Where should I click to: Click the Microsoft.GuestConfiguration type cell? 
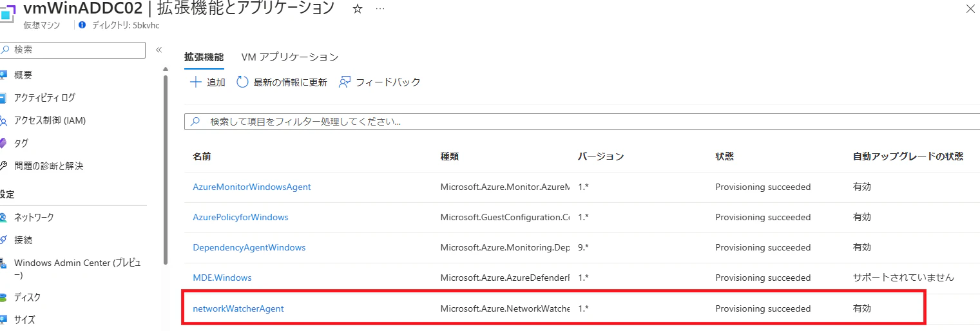505,217
